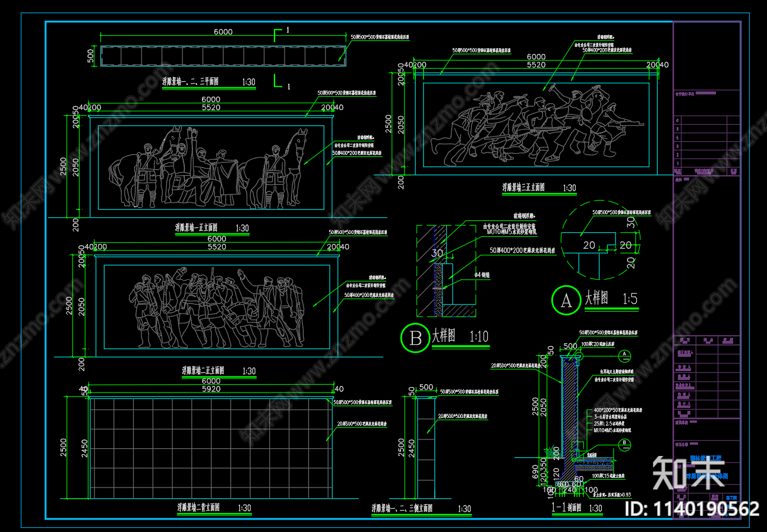This screenshot has height=532, width=767.
Task: Select the small A callout bubble in section 1-1
Action: (624, 355)
